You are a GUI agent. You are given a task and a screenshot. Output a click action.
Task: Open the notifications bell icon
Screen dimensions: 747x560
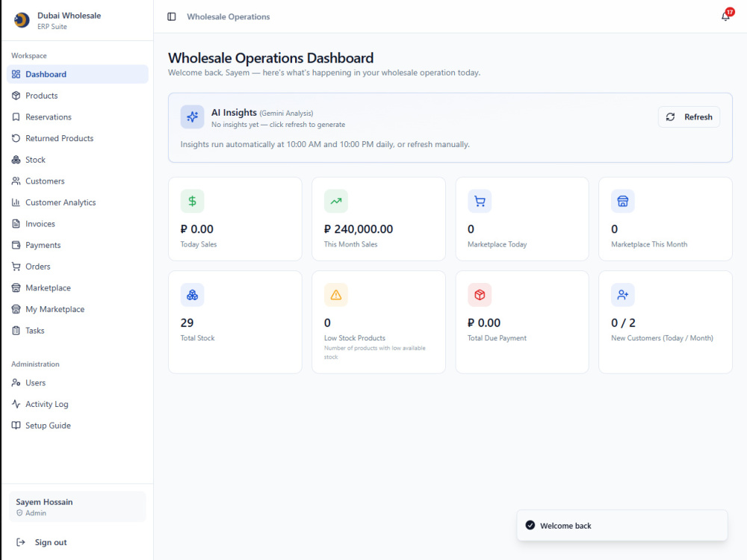click(x=725, y=16)
